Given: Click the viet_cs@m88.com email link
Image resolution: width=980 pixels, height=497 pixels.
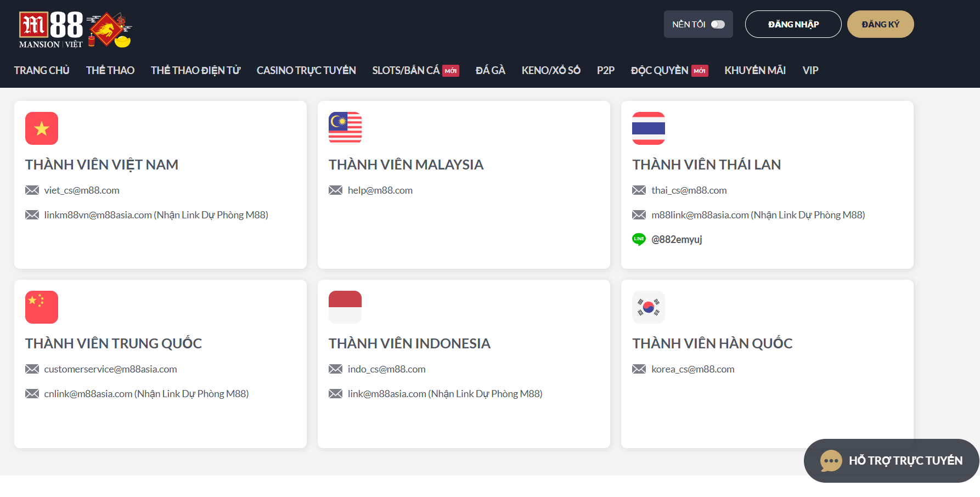Looking at the screenshot, I should pos(82,190).
